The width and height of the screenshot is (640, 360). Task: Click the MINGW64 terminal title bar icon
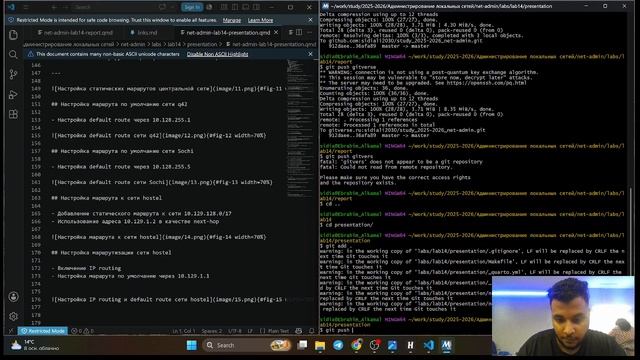325,6
